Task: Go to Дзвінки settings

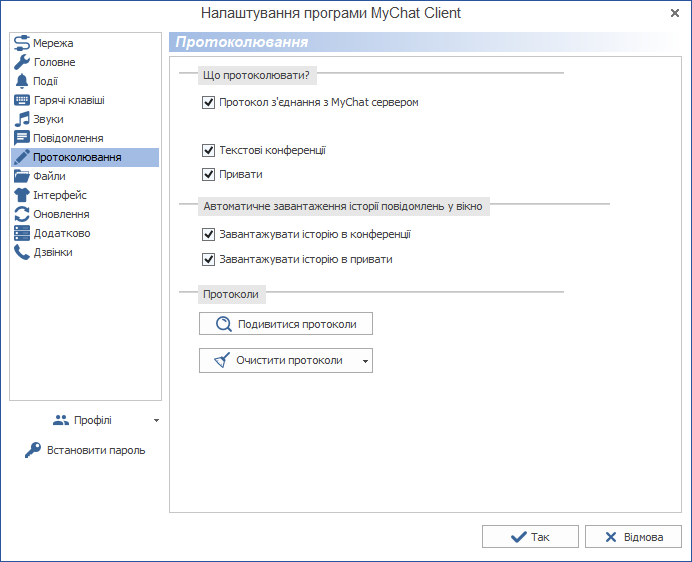Action: point(85,252)
